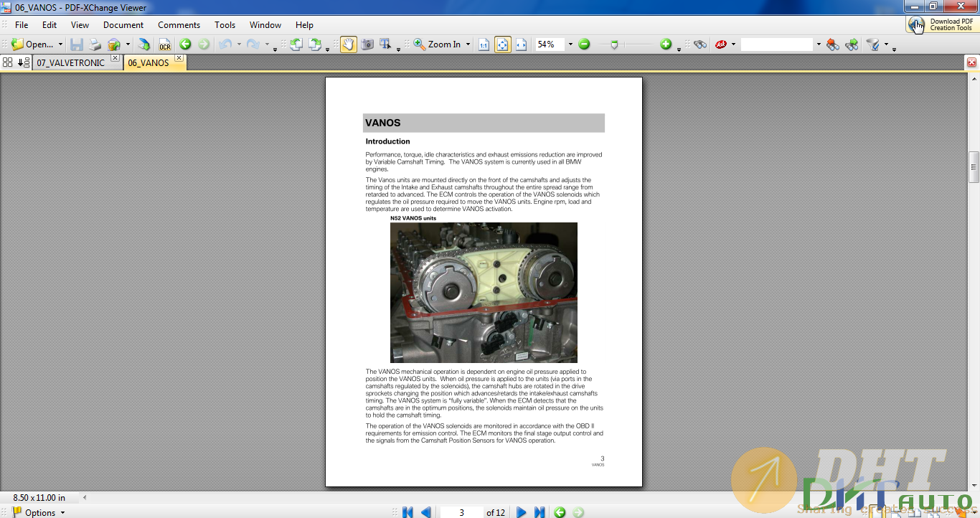Go forward with green right arrow in toolbar
This screenshot has width=980, height=518.
(204, 44)
